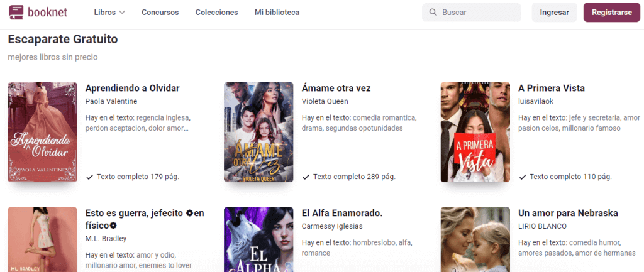Open the Colecciones page

click(216, 13)
